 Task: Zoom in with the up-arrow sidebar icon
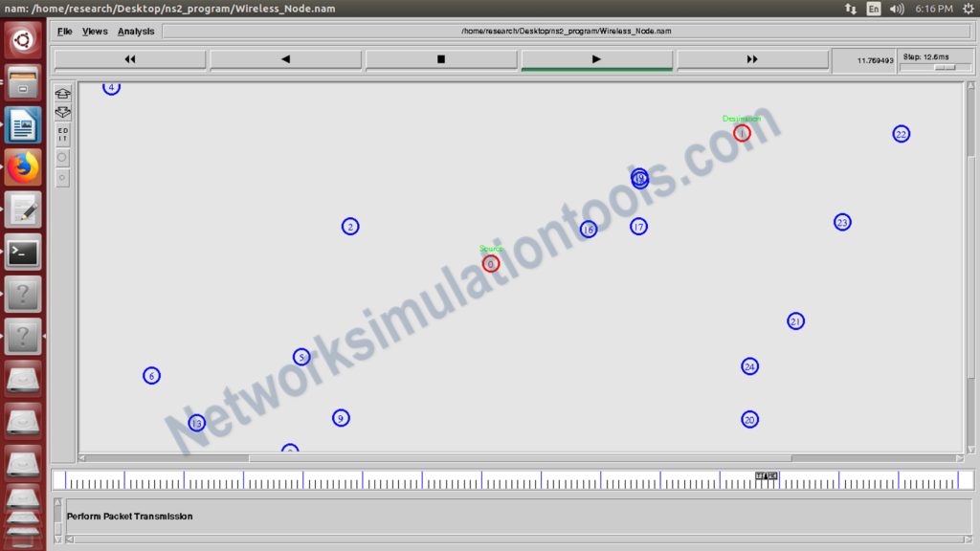(x=62, y=93)
